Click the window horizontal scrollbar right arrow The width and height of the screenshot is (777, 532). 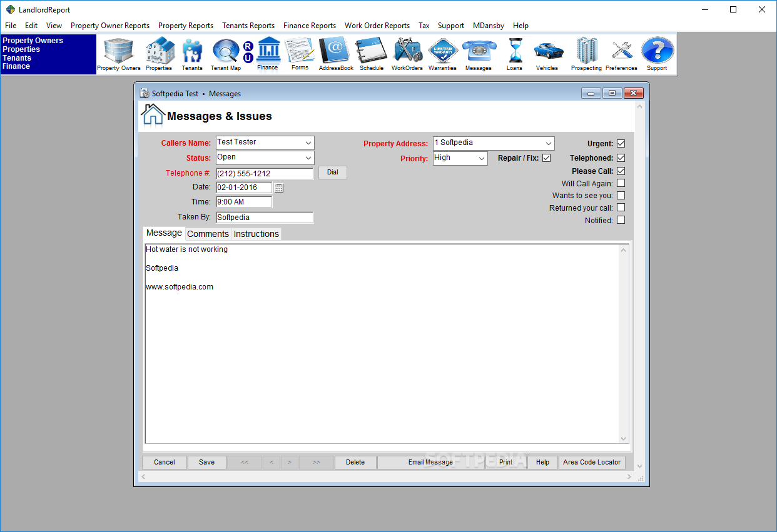(629, 477)
